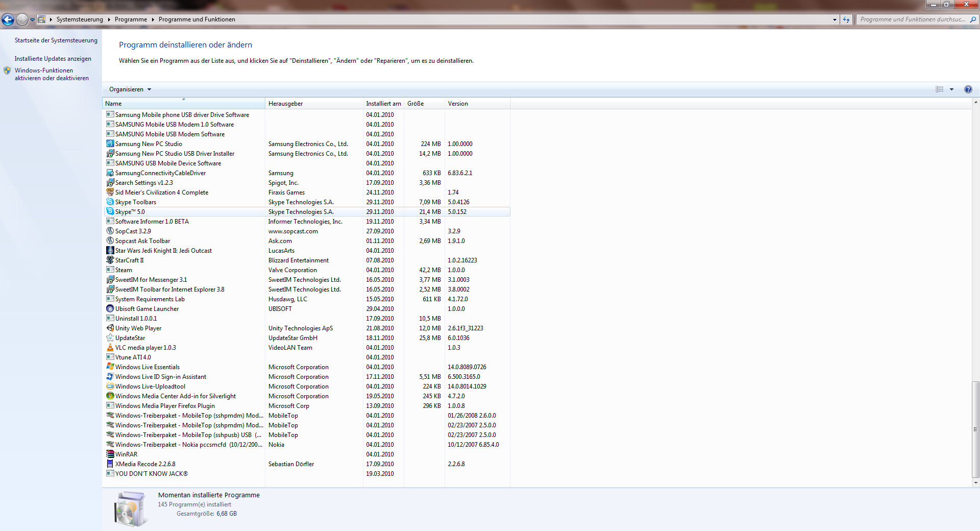
Task: Click the Unity Web Player icon
Action: click(x=110, y=328)
